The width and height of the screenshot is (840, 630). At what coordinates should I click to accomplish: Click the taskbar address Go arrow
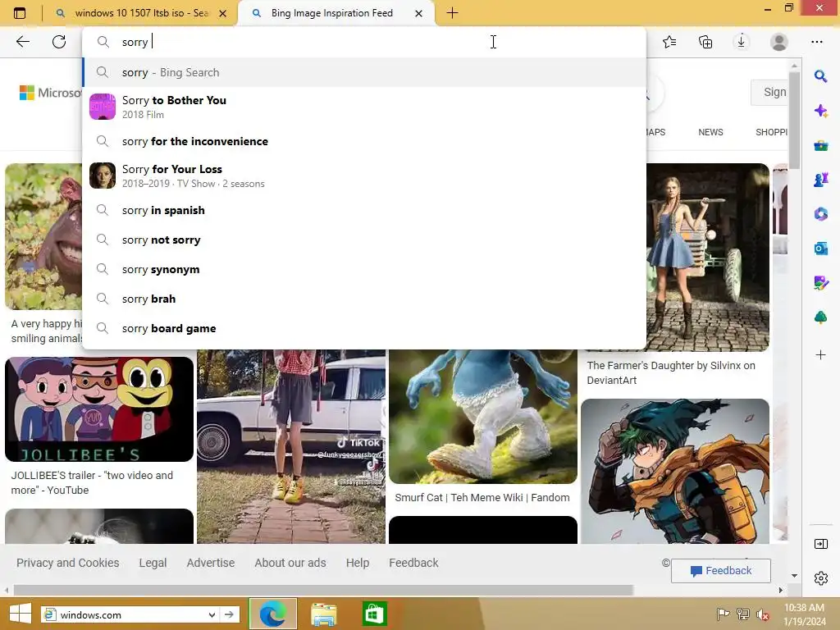pos(230,615)
